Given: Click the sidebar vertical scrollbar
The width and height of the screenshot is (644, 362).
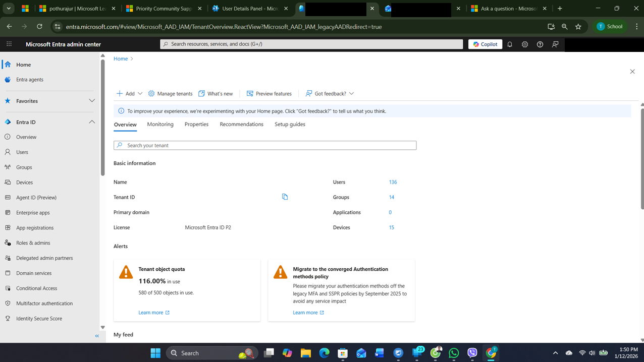Looking at the screenshot, I should pos(102,118).
